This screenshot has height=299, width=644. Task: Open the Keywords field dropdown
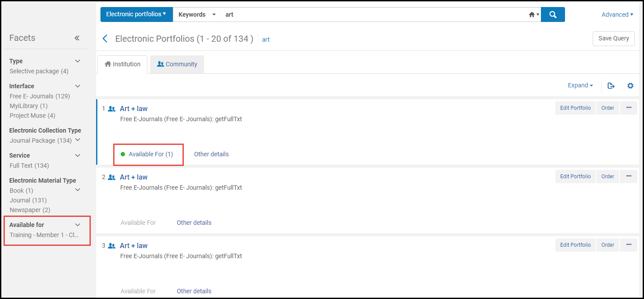coord(197,14)
